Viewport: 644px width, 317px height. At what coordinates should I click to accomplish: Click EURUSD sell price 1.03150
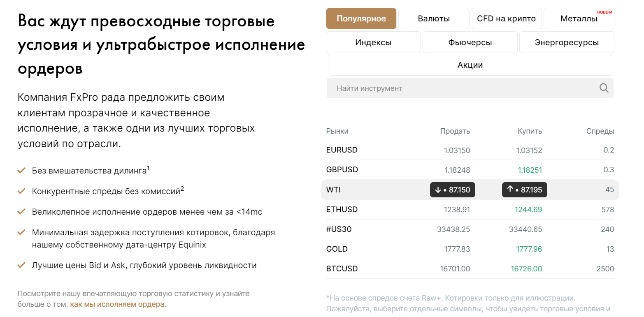[x=457, y=150]
